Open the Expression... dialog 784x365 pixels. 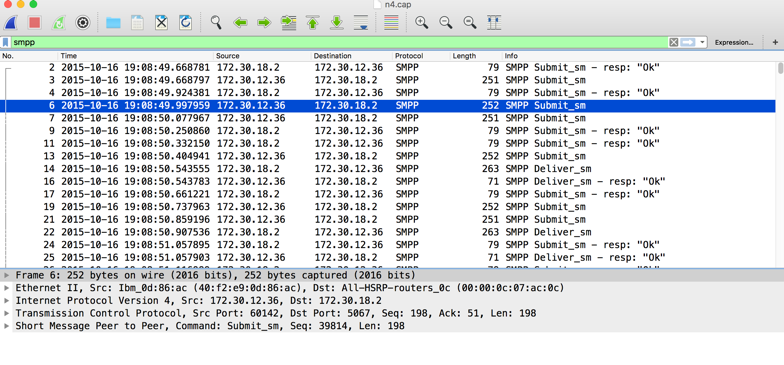[x=734, y=42]
